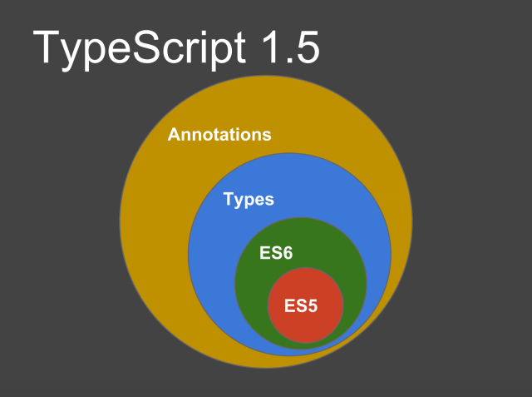532x397 pixels.
Task: Click the "ES5" label
Action: 301,305
